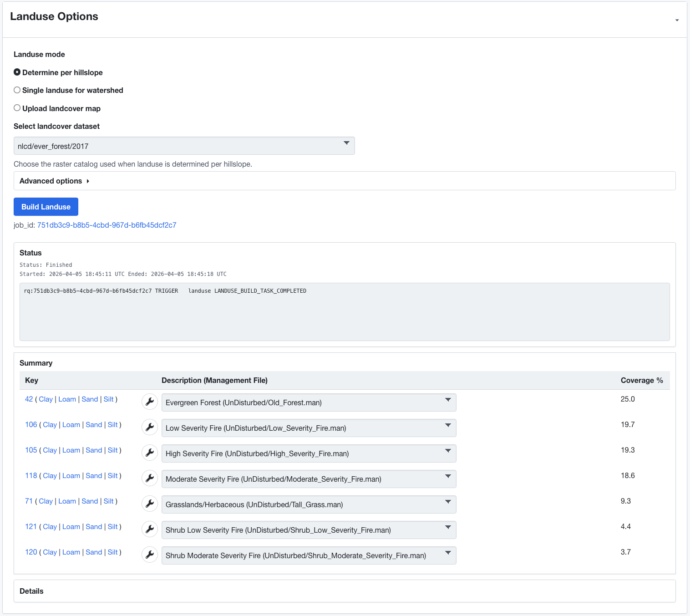Click Silt link for key 120
Image resolution: width=690 pixels, height=616 pixels.
(x=113, y=552)
